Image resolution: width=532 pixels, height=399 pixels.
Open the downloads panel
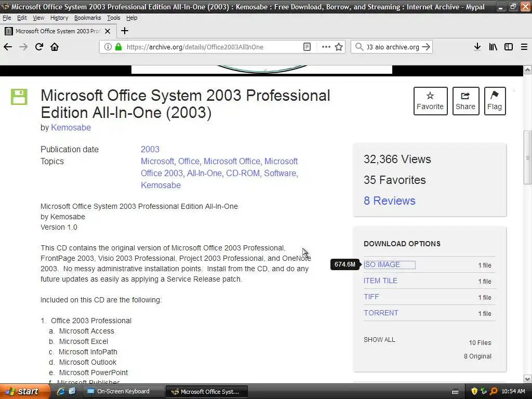[477, 47]
